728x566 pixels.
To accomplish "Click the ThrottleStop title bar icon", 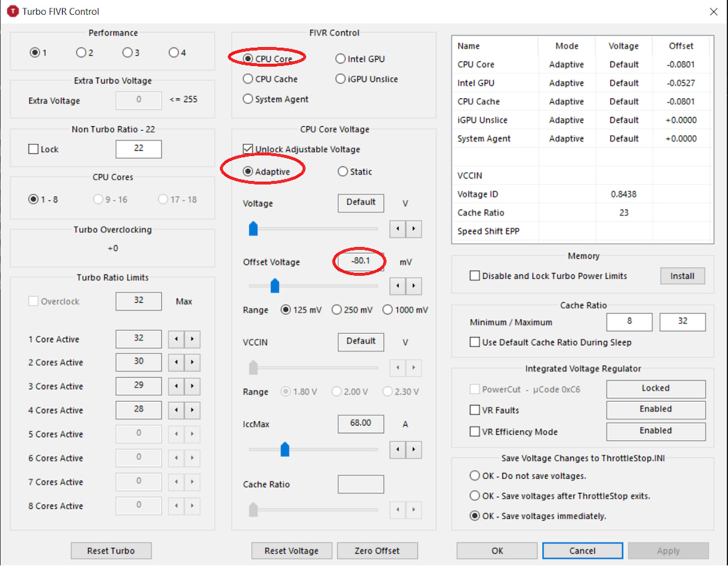I will 12,11.
